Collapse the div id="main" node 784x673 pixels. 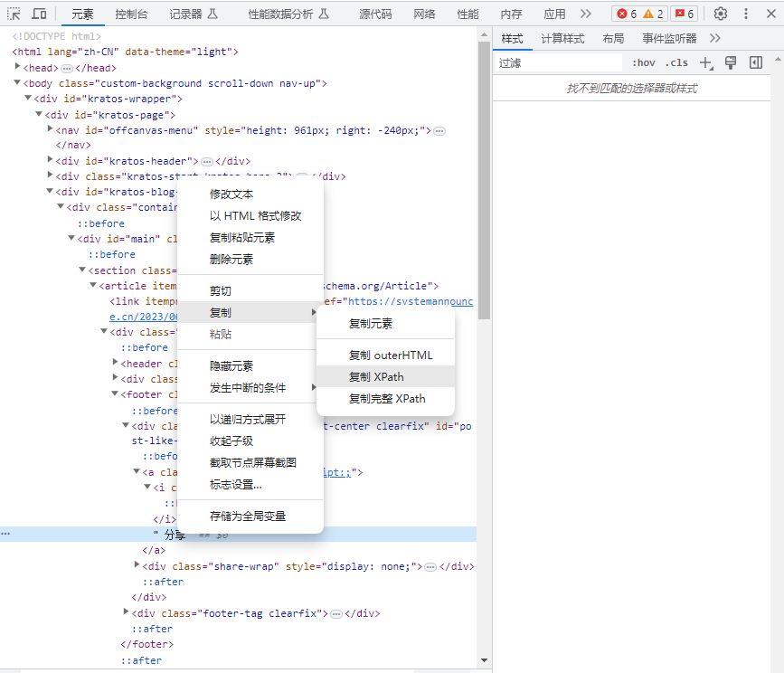click(x=71, y=238)
